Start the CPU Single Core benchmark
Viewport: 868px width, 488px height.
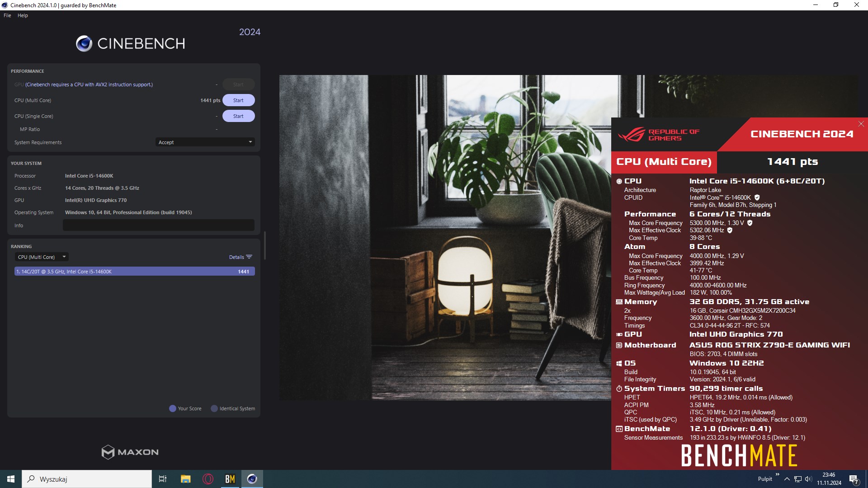pyautogui.click(x=238, y=116)
